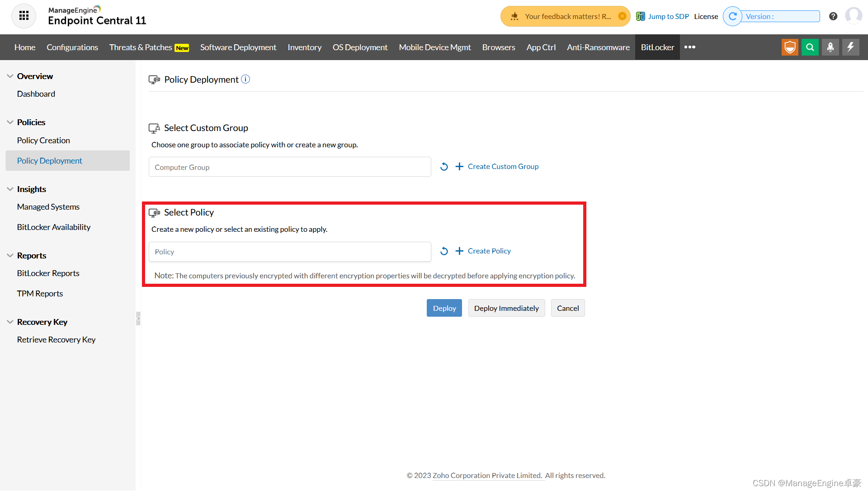Open the Browsers tab
Image resolution: width=868 pixels, height=492 pixels.
coord(499,47)
